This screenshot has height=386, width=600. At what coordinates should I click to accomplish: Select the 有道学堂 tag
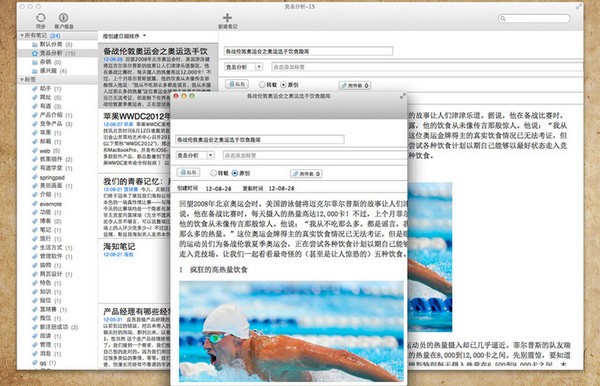point(52,168)
